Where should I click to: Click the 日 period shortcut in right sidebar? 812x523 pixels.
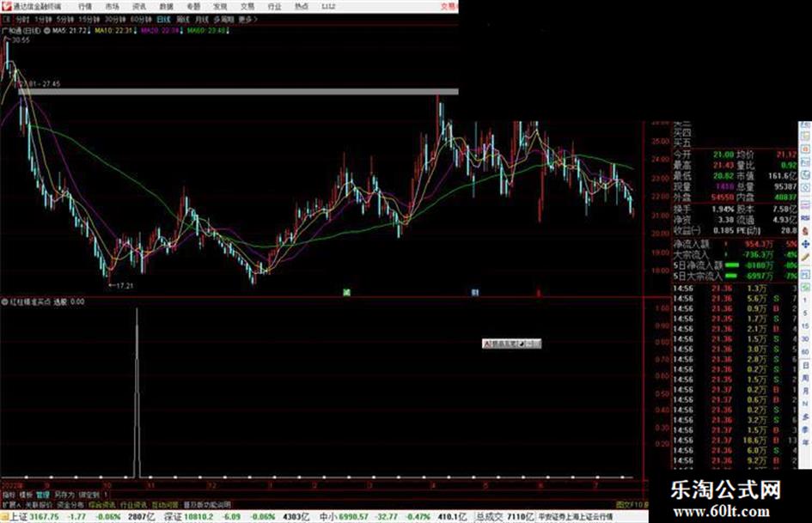805,365
